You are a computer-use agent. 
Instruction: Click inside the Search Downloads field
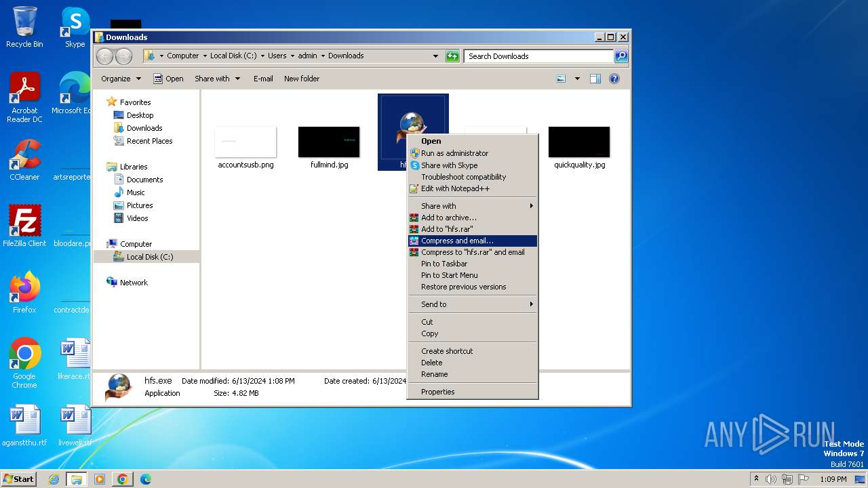pyautogui.click(x=539, y=56)
